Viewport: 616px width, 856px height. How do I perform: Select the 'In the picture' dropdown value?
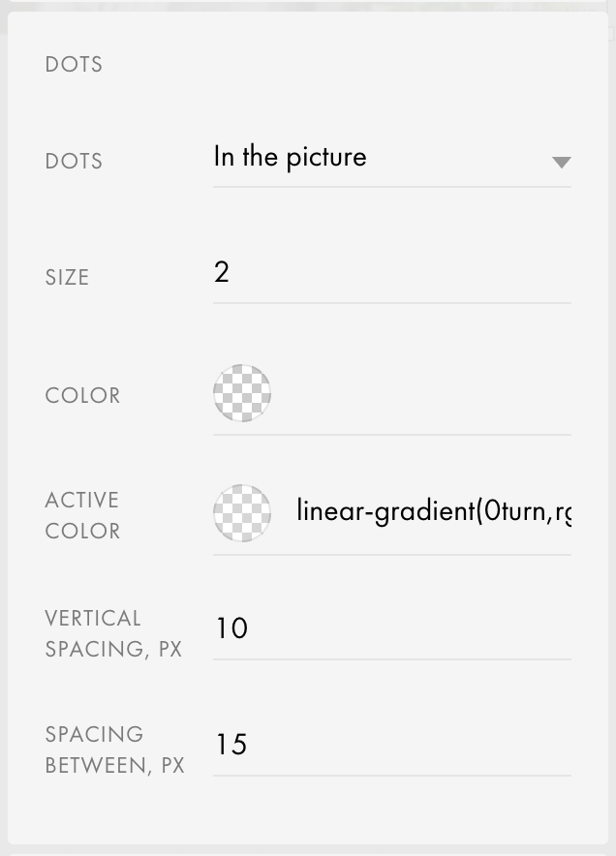pos(290,157)
